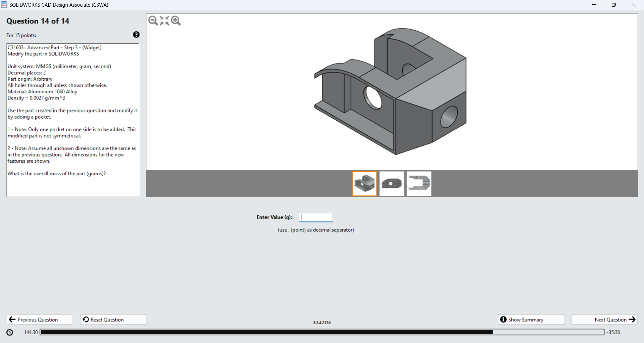Click the elapsed time '144:30'

(31, 332)
